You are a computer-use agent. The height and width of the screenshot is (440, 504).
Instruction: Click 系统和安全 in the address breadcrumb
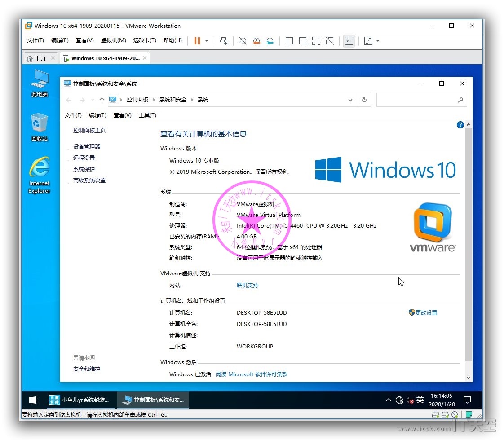click(x=173, y=100)
